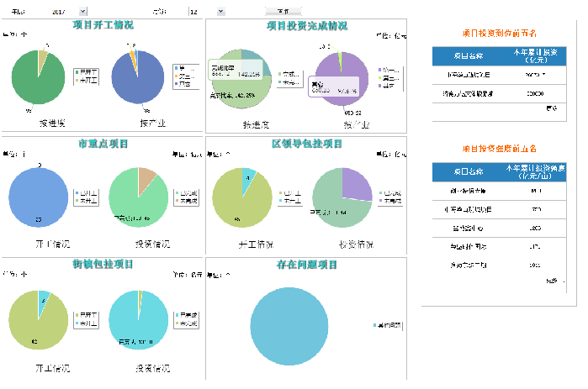Click the blue 按产业 pie in 项目开工情况
The height and width of the screenshot is (389, 588).
(x=137, y=76)
